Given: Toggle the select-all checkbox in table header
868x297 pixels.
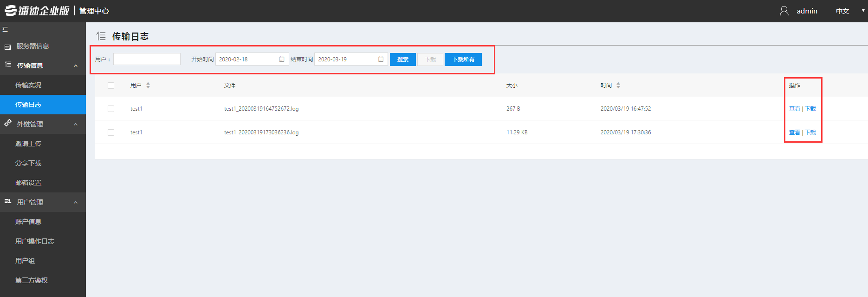Looking at the screenshot, I should (x=111, y=86).
